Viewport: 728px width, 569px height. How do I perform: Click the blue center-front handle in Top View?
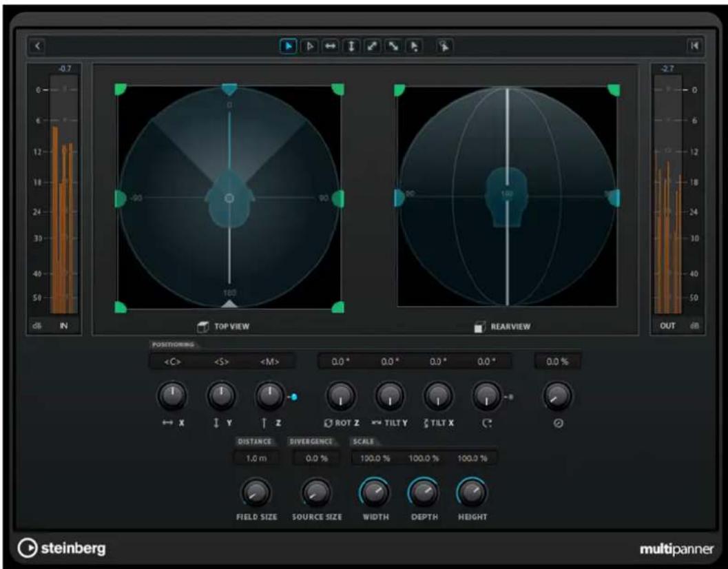(229, 89)
